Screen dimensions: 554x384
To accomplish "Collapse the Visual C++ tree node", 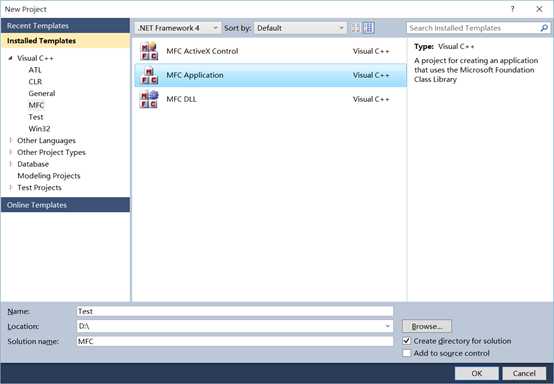I will (11, 58).
